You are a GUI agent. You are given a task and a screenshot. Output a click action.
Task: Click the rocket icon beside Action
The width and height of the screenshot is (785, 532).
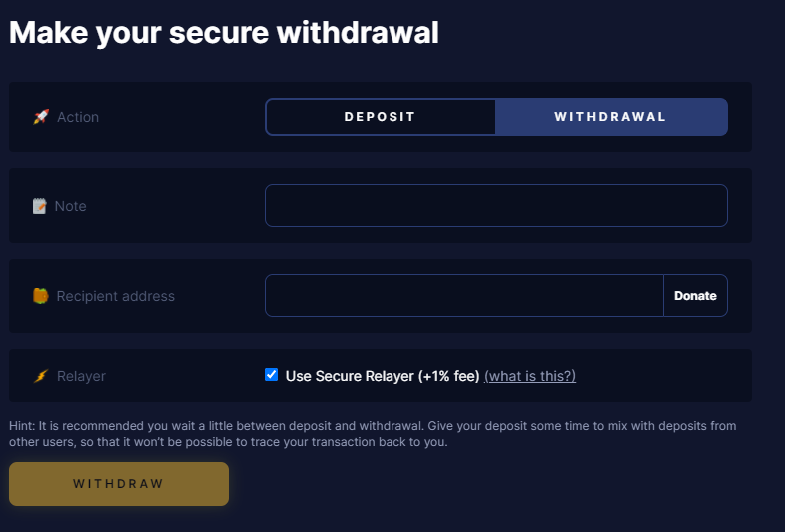pyautogui.click(x=41, y=117)
